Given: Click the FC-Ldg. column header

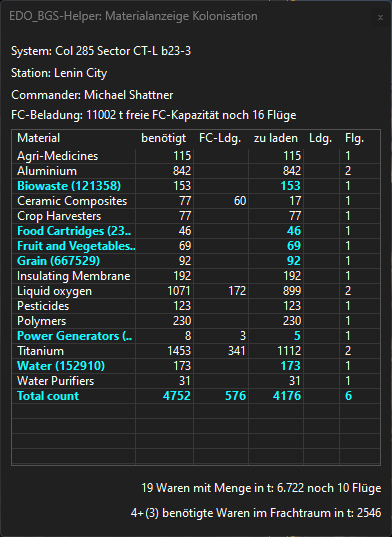Looking at the screenshot, I should (x=220, y=138).
